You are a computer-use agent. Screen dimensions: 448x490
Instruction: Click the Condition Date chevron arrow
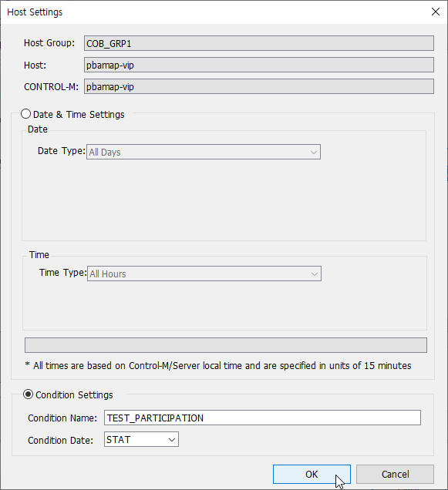pyautogui.click(x=171, y=440)
